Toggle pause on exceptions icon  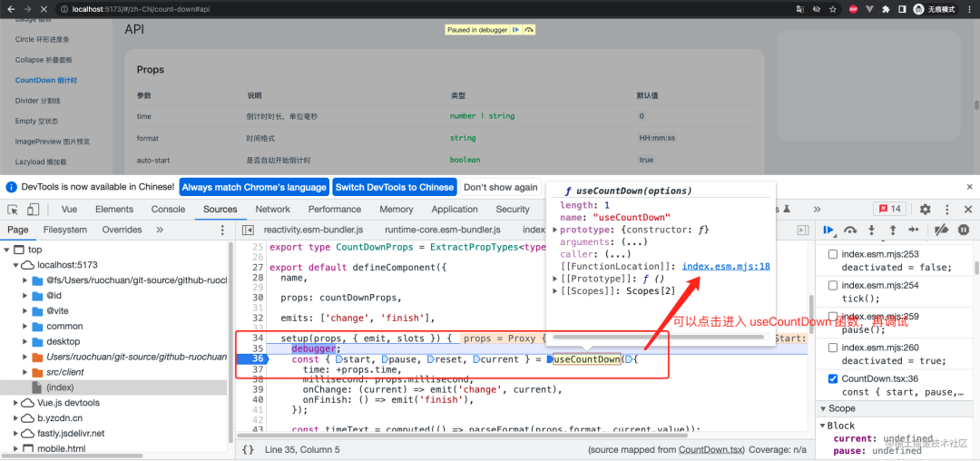[963, 230]
